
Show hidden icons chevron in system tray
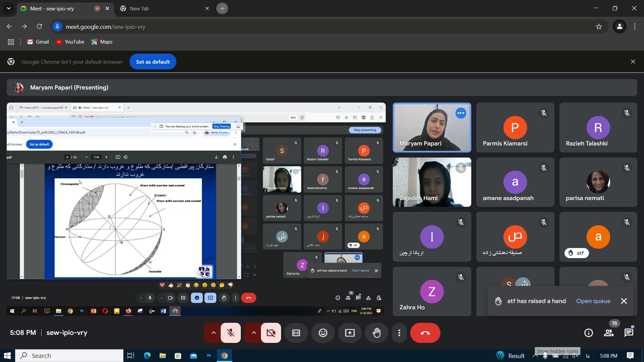[535, 356]
